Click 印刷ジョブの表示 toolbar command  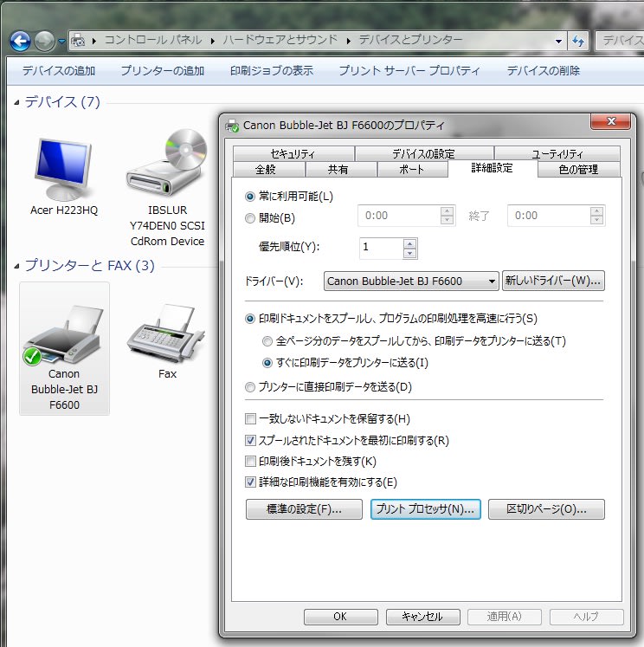(272, 70)
